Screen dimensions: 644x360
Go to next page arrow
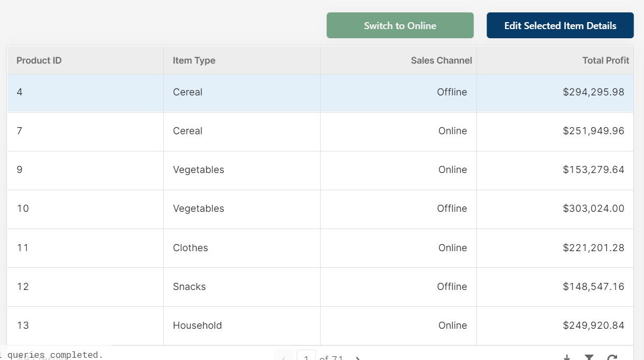click(x=357, y=358)
